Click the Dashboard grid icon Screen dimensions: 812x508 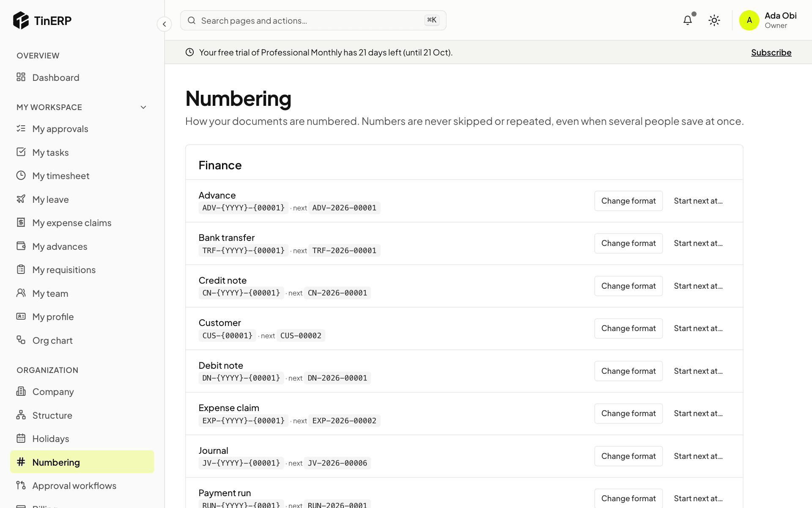(21, 77)
